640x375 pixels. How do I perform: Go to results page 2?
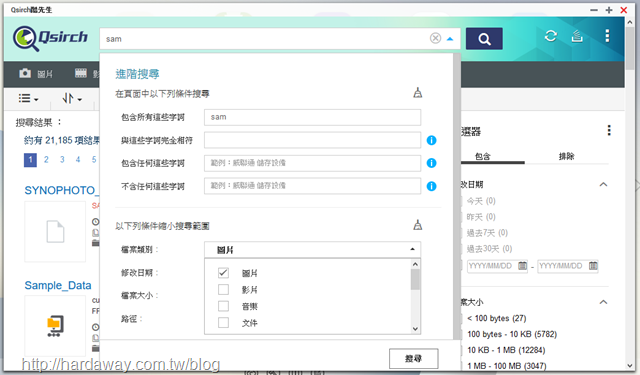46,160
